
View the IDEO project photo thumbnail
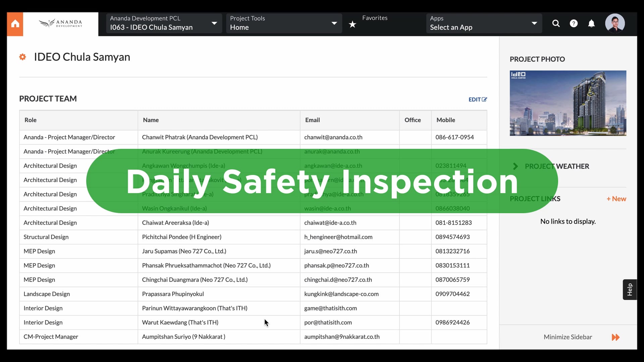[568, 103]
